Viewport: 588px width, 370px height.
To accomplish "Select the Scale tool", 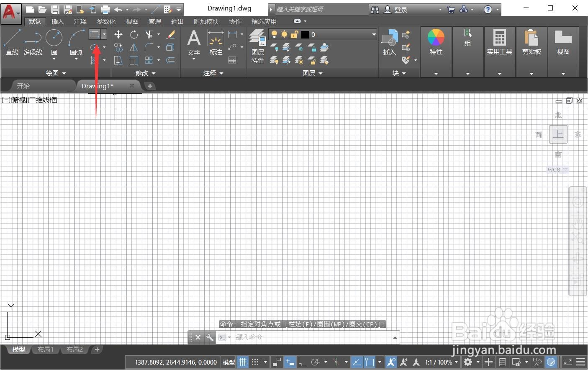I will (x=134, y=60).
